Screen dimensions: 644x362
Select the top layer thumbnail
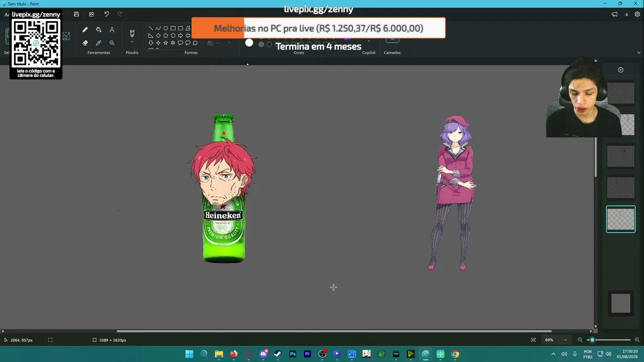pos(620,94)
